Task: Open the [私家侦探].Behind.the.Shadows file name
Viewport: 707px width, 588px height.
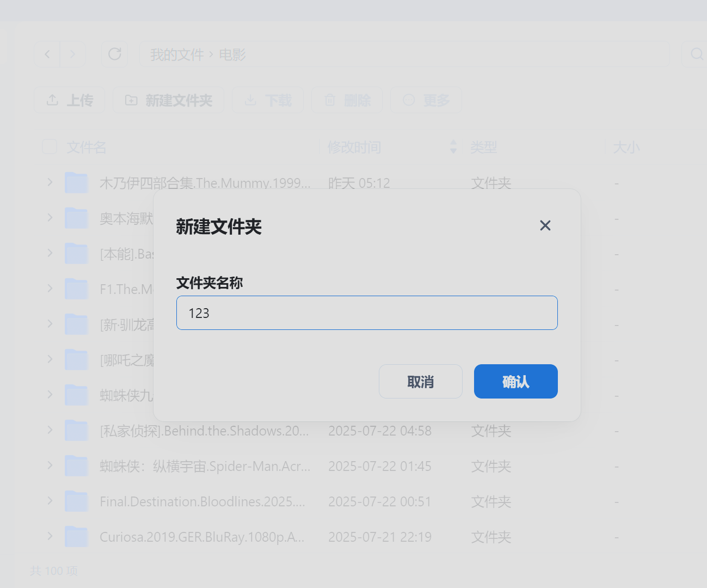Action: click(x=204, y=431)
